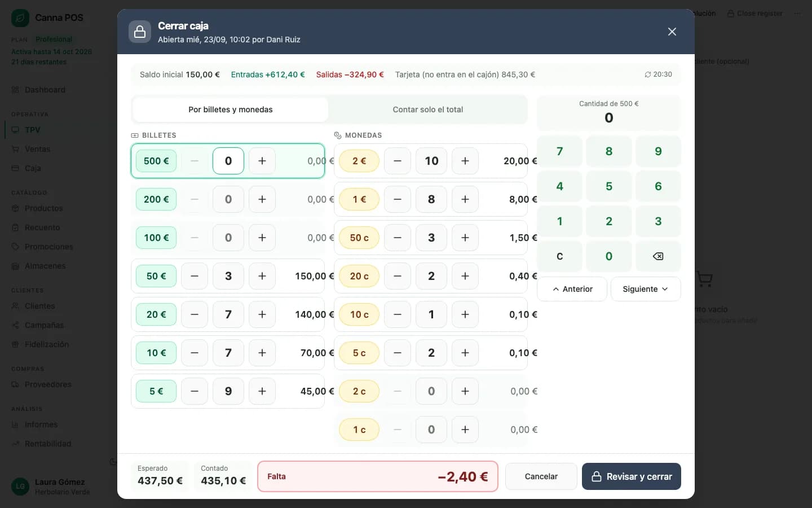The image size is (812, 508).
Task: Go to Siguiente denomination
Action: click(646, 289)
